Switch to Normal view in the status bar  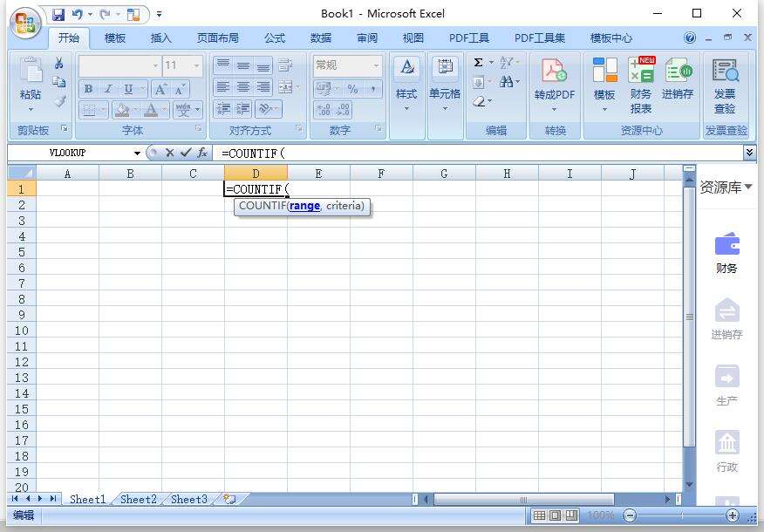[539, 515]
